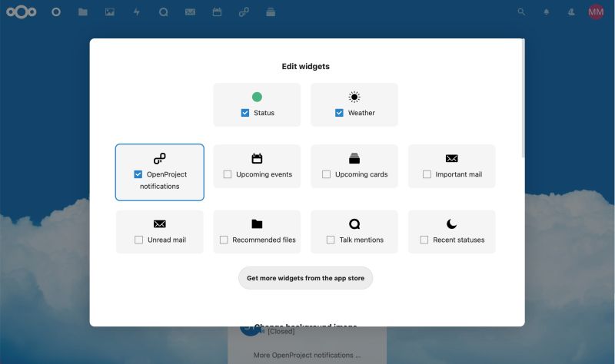
Task: Click the Recent statuses moon icon
Action: [x=452, y=223]
